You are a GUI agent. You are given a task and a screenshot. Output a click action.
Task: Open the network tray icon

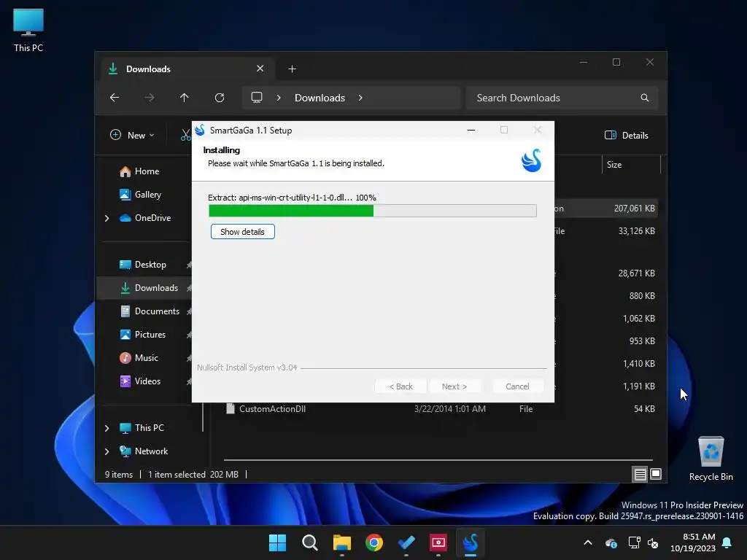[x=634, y=542]
